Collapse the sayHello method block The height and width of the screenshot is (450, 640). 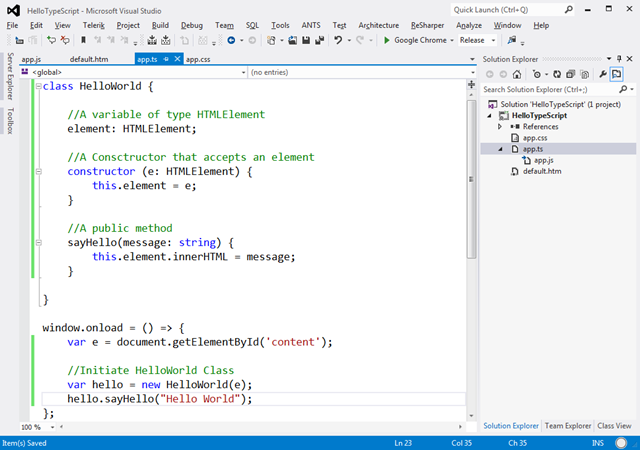(38, 243)
